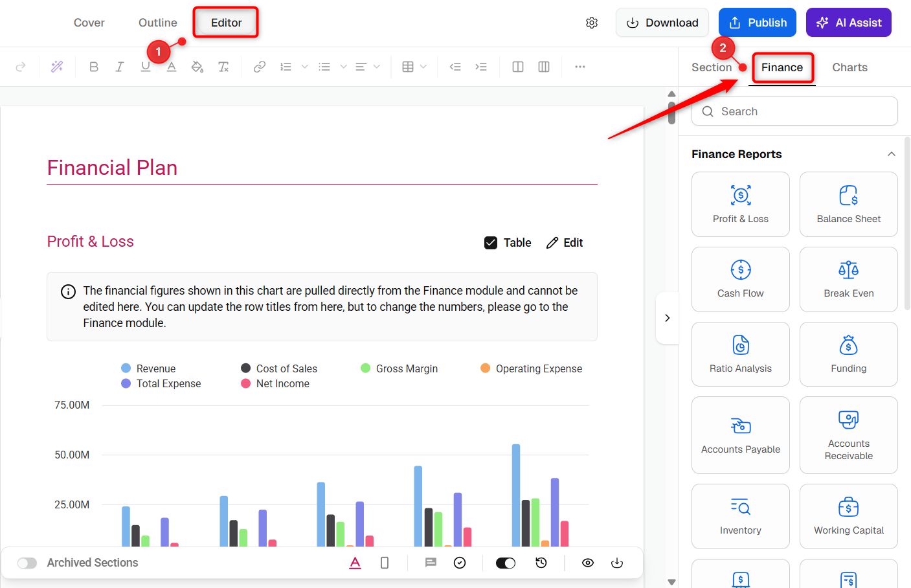Toggle Operating Expense legend series

[532, 368]
